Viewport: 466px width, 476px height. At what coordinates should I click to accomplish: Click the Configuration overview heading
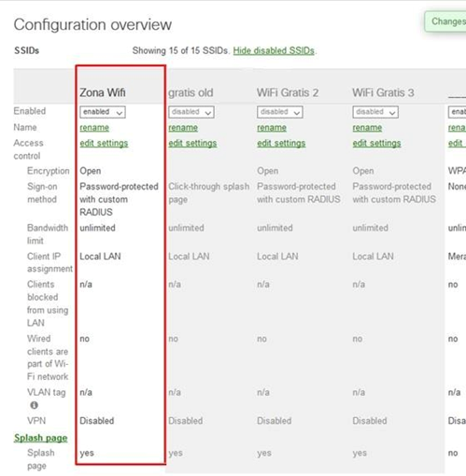[x=92, y=24]
